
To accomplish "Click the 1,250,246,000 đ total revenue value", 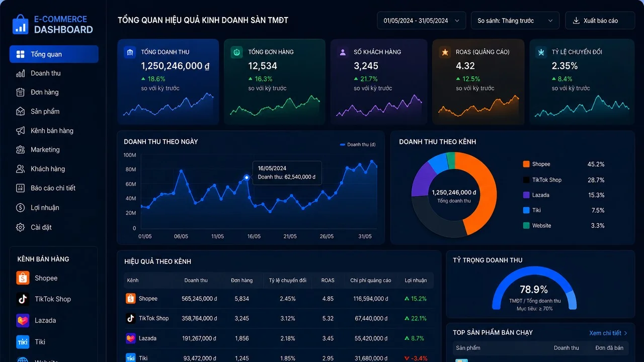I will click(175, 66).
